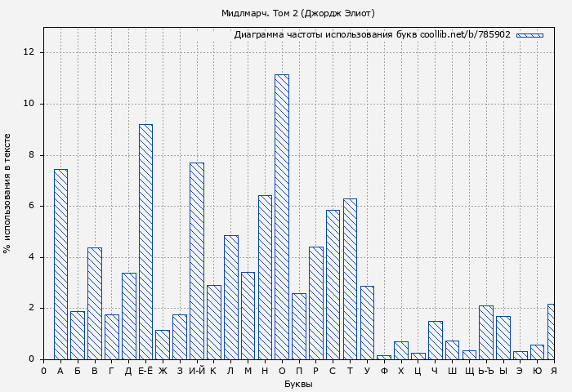This screenshot has height=392, width=572.
Task: Select the Е-Ё bar in the chart
Action: point(145,242)
